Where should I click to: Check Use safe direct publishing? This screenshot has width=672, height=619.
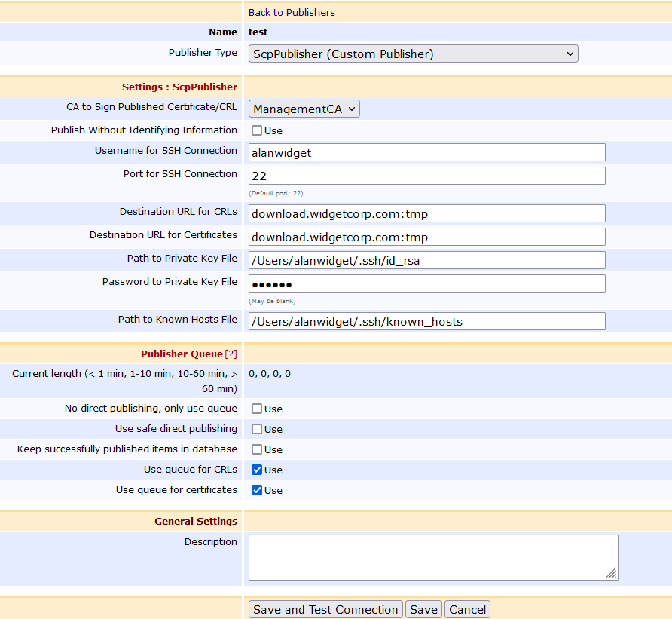(x=257, y=429)
